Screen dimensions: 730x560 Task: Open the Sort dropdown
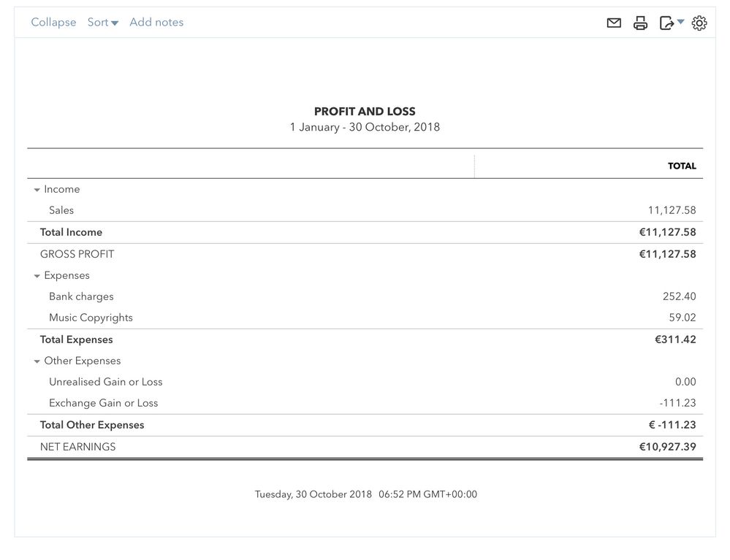102,23
